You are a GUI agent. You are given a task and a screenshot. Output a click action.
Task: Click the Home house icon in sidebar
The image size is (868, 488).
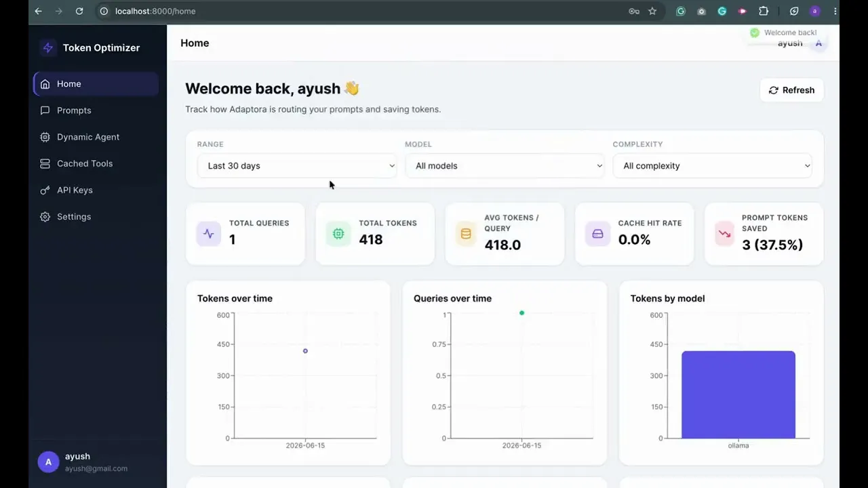[45, 84]
